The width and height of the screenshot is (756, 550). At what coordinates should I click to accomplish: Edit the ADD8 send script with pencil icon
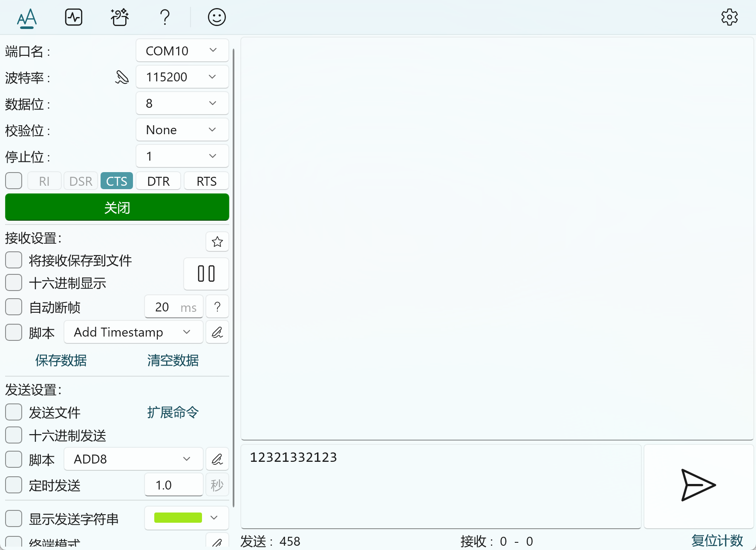point(217,459)
